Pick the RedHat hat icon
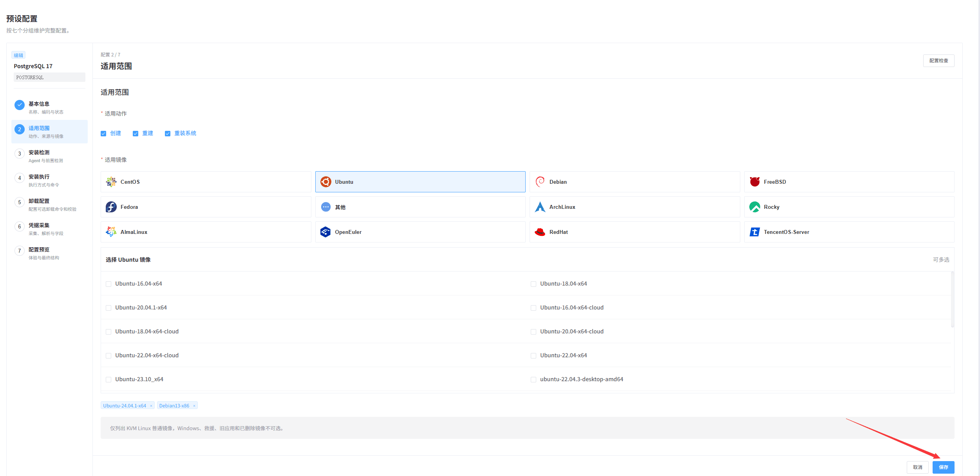The height and width of the screenshot is (476, 980). [x=540, y=232]
